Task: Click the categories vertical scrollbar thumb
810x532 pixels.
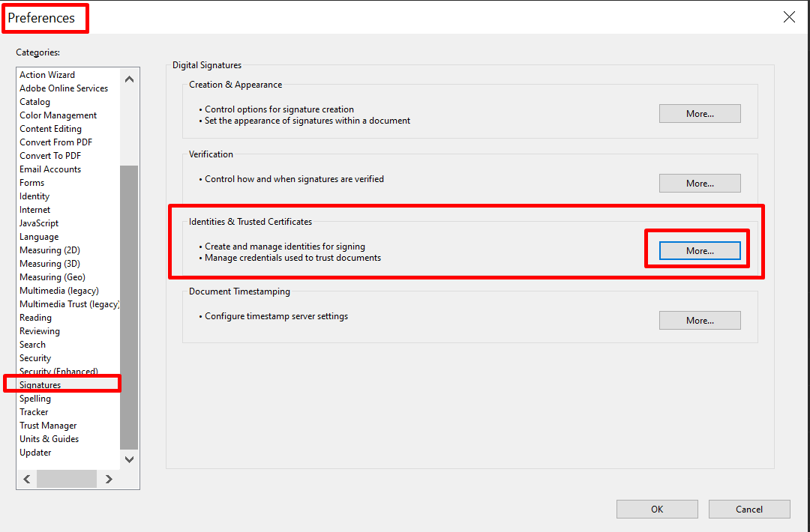Action: (129, 307)
